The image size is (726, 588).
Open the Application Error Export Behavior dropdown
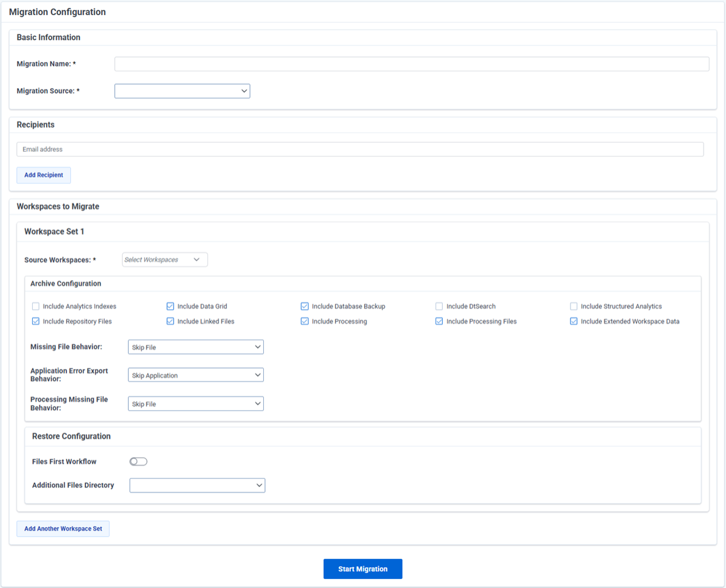click(195, 374)
